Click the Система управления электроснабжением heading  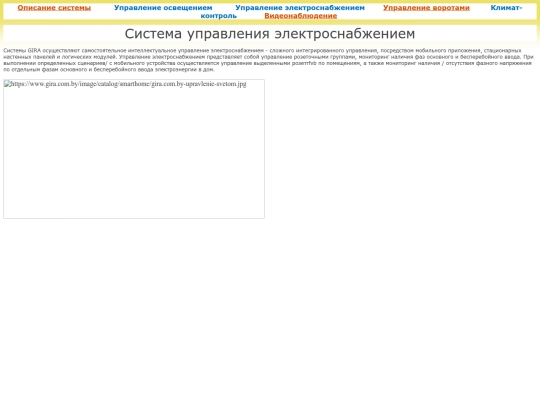click(270, 34)
